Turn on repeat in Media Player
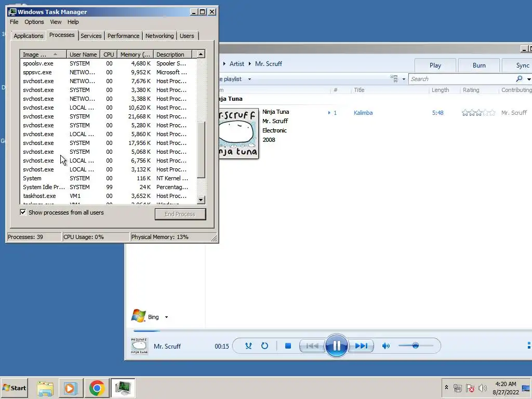 point(264,345)
